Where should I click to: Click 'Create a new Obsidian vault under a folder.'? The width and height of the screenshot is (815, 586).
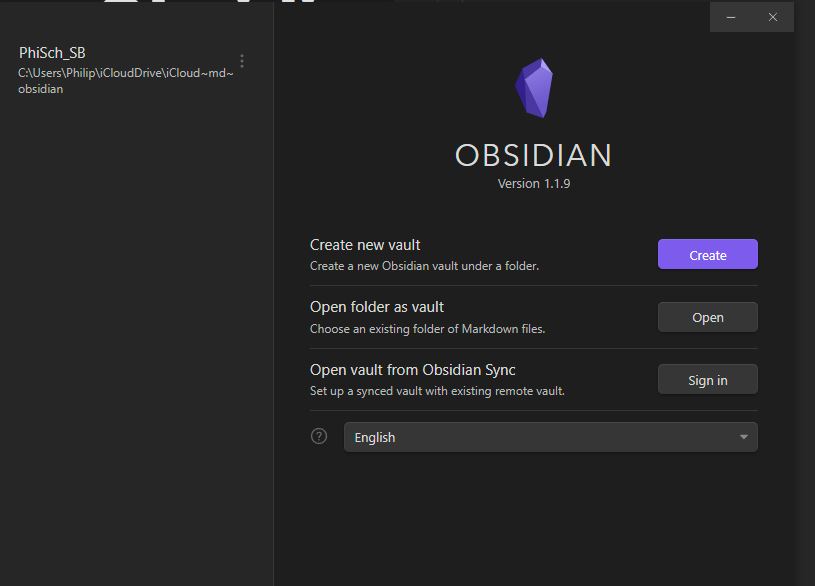(424, 266)
